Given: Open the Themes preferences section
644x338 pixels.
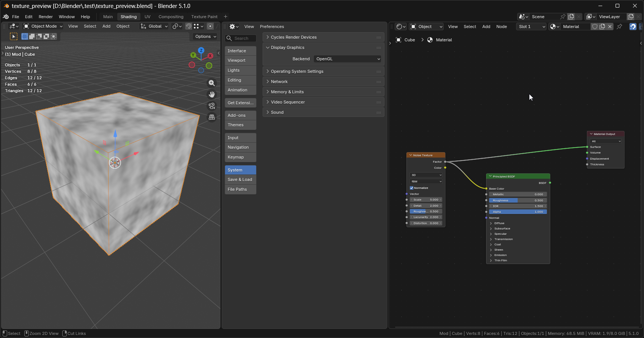Looking at the screenshot, I should click(x=241, y=125).
